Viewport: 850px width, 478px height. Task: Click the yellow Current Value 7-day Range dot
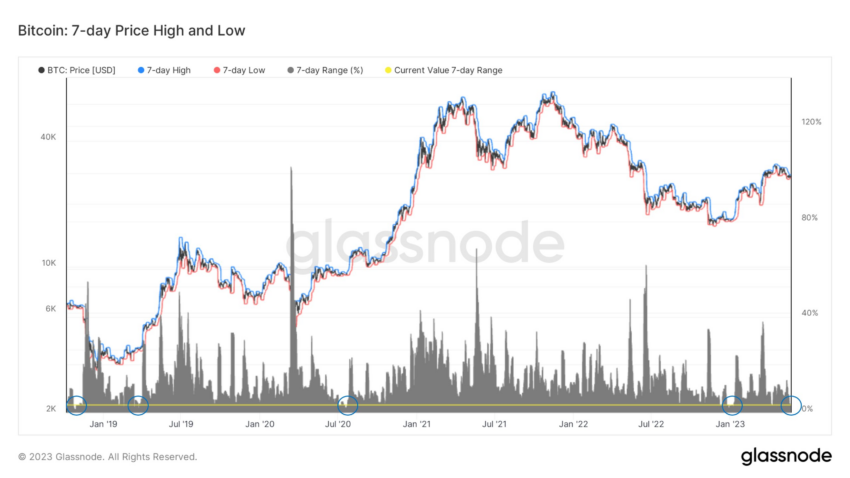[388, 70]
